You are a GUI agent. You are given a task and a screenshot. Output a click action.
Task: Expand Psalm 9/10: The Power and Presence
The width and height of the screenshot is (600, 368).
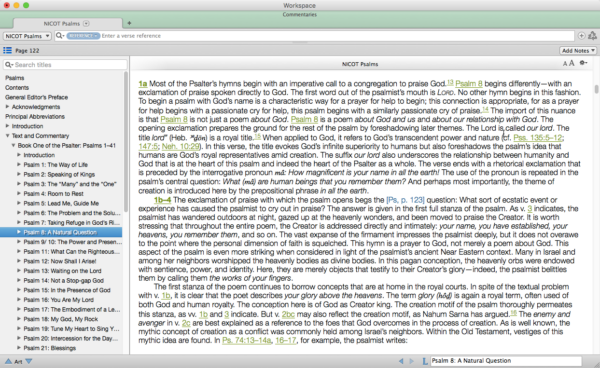click(x=19, y=242)
